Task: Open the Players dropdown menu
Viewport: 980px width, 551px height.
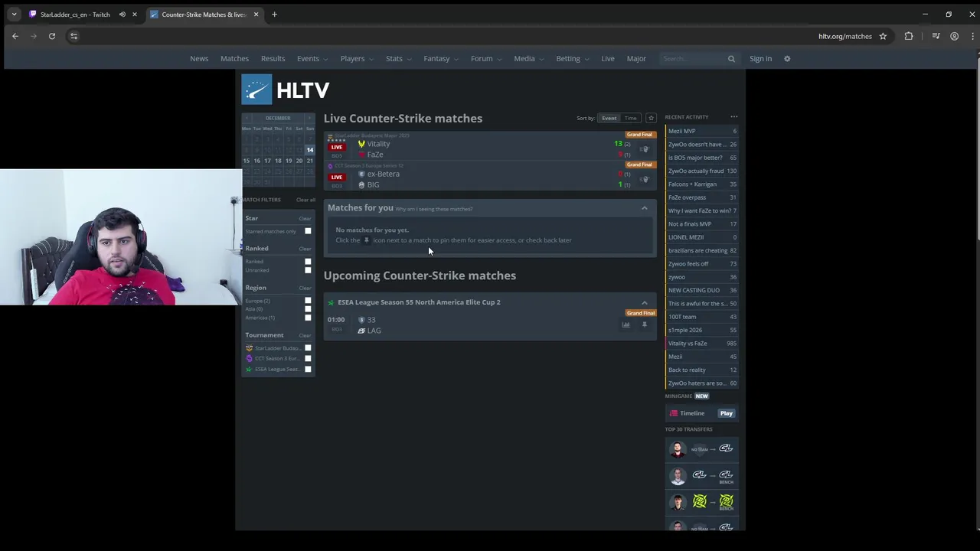Action: coord(356,59)
